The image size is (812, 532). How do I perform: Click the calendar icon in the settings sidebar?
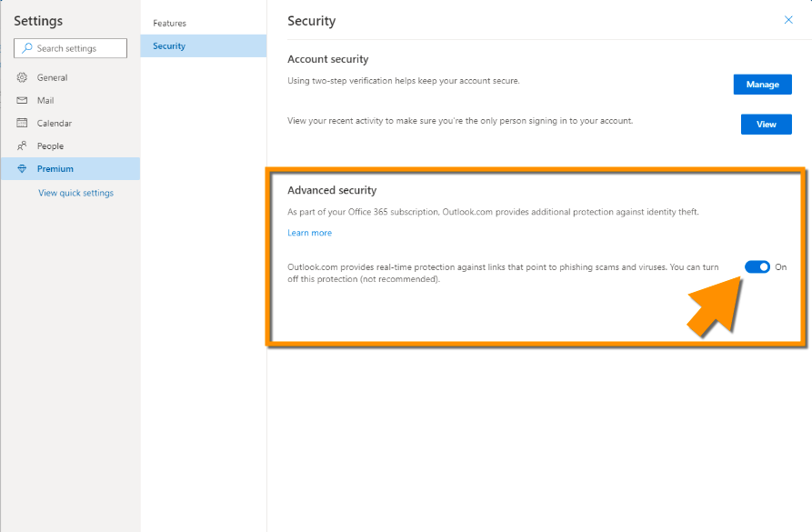(23, 124)
